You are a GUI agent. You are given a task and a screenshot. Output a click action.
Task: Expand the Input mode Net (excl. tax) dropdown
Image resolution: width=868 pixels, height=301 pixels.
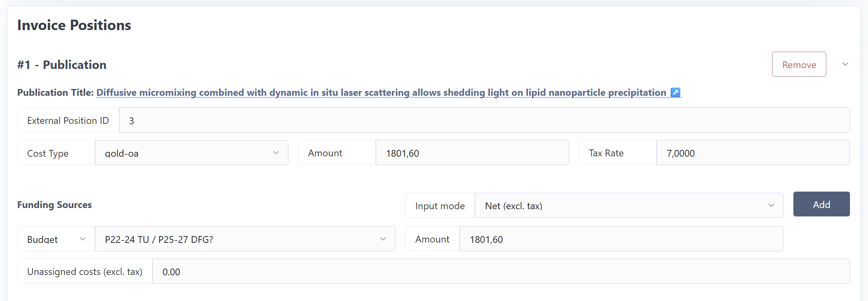tap(629, 206)
